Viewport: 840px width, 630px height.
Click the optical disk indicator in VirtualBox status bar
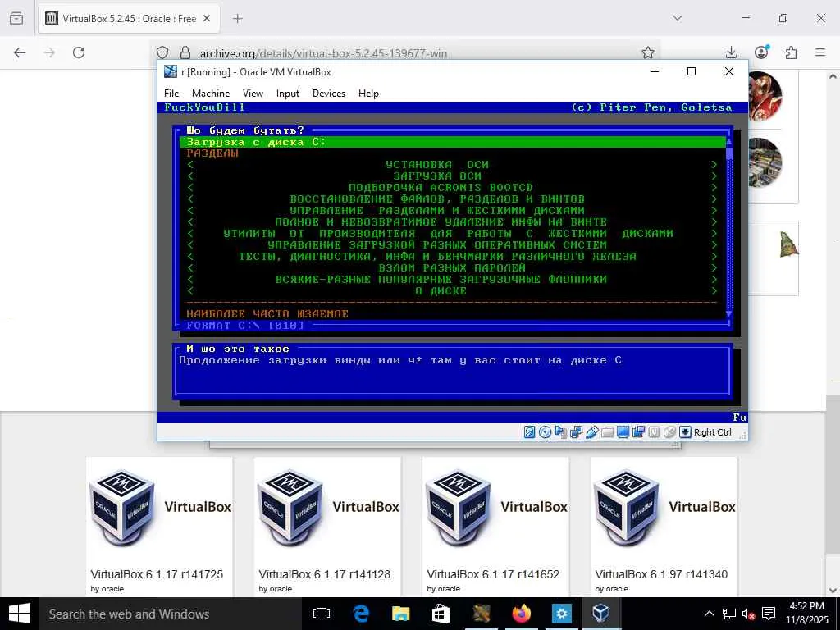click(x=545, y=432)
